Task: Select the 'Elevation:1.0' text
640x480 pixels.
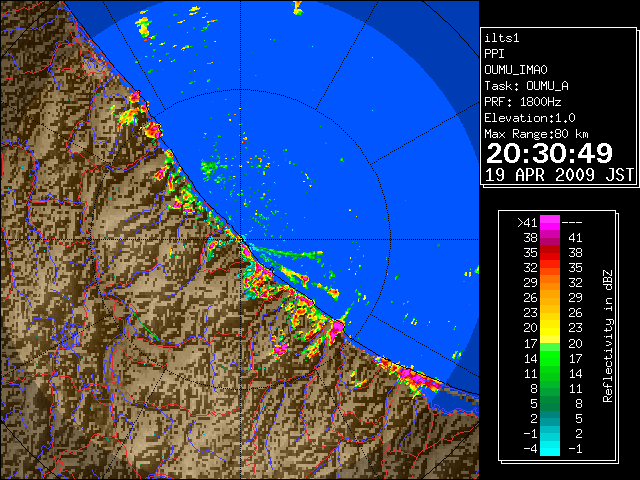Action: (x=530, y=118)
